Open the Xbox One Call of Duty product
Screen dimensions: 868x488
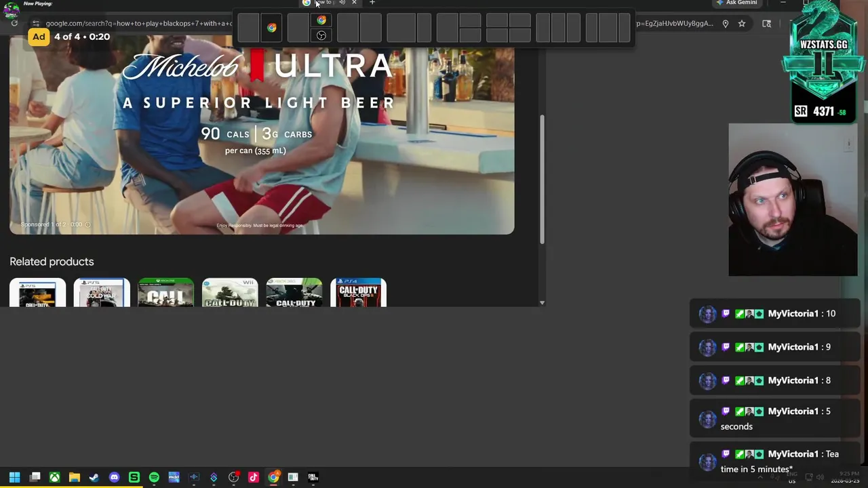point(166,292)
